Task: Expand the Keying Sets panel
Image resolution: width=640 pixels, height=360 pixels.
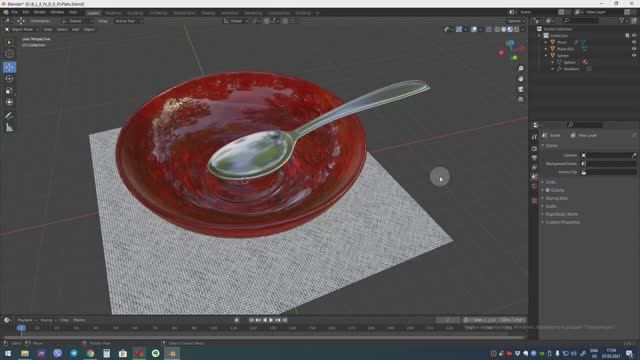Action: tap(556, 198)
